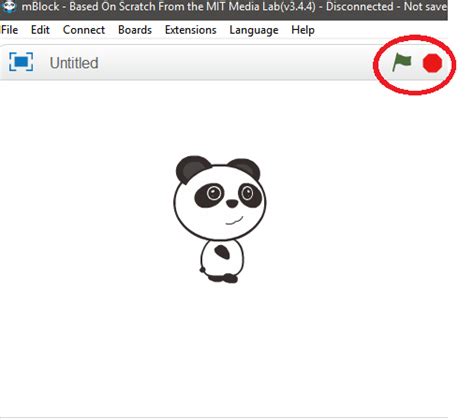
Task: Open the Edit menu
Action: click(40, 30)
